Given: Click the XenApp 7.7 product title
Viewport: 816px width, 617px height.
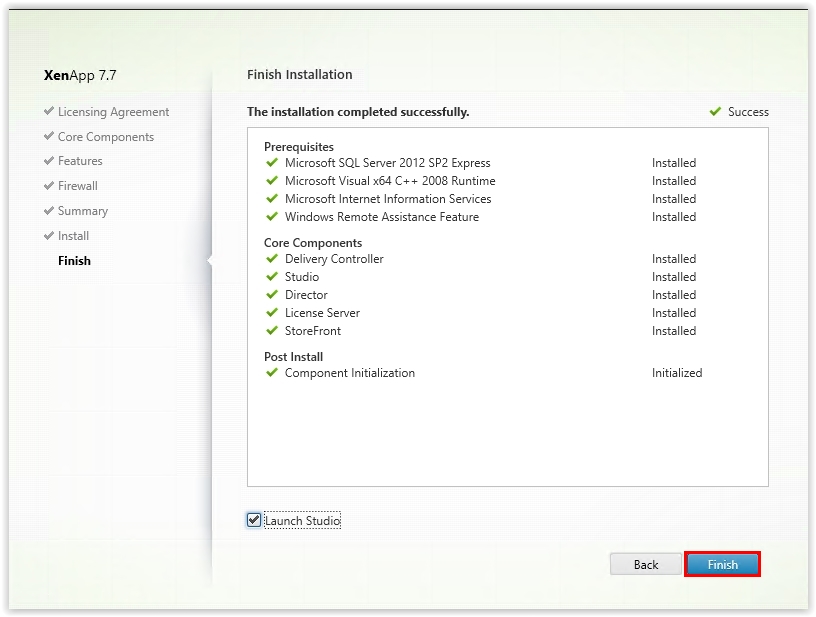Looking at the screenshot, I should coord(80,75).
